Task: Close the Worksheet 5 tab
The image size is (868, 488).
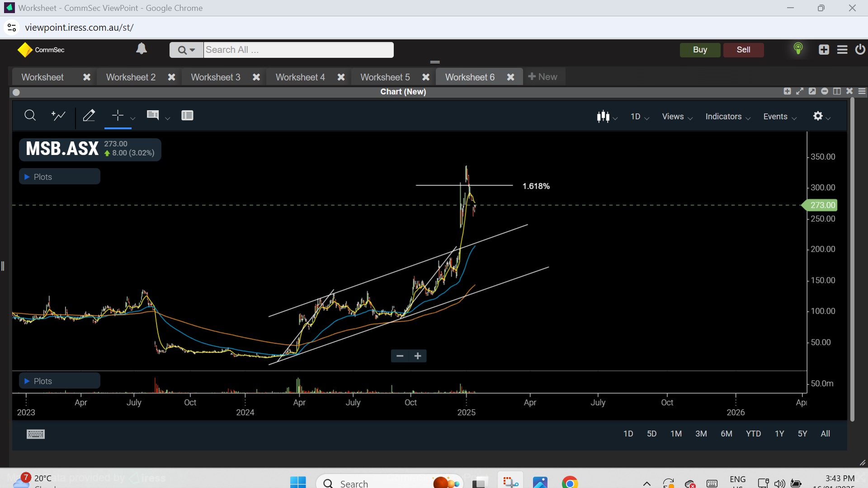Action: pyautogui.click(x=426, y=77)
